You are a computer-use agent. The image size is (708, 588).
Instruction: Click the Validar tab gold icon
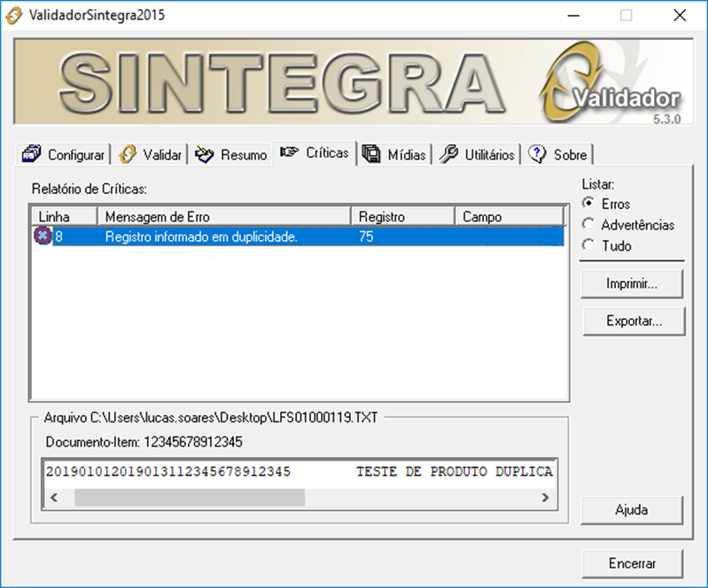[x=128, y=154]
